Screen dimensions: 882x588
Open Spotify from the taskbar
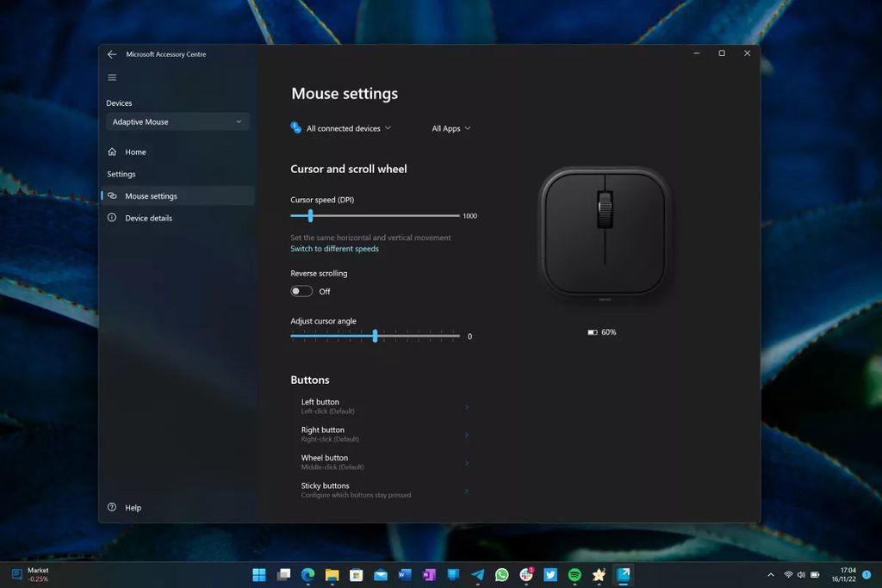[575, 575]
